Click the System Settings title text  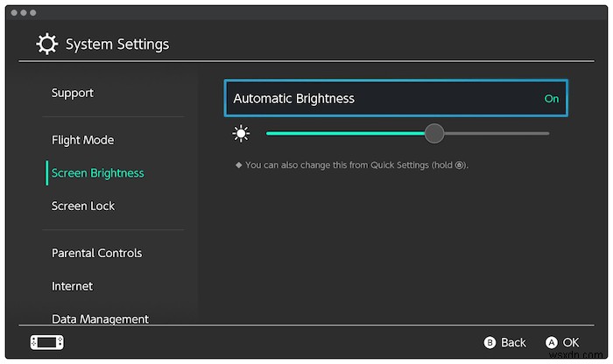point(117,44)
